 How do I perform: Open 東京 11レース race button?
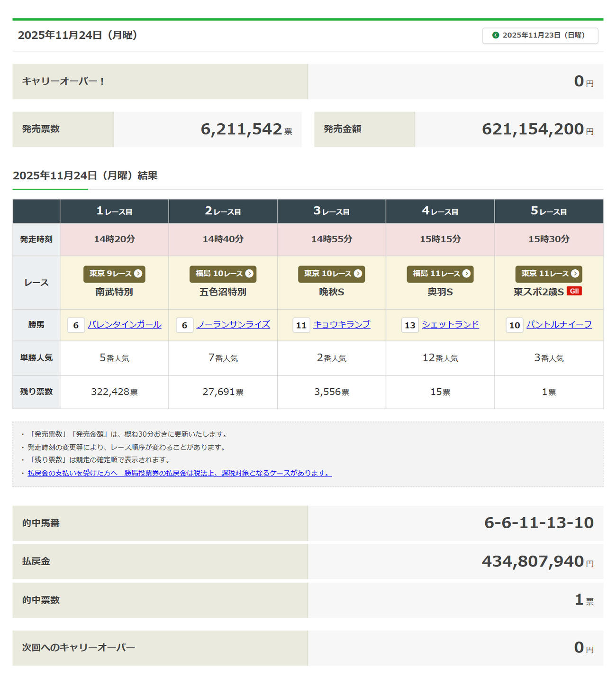549,274
